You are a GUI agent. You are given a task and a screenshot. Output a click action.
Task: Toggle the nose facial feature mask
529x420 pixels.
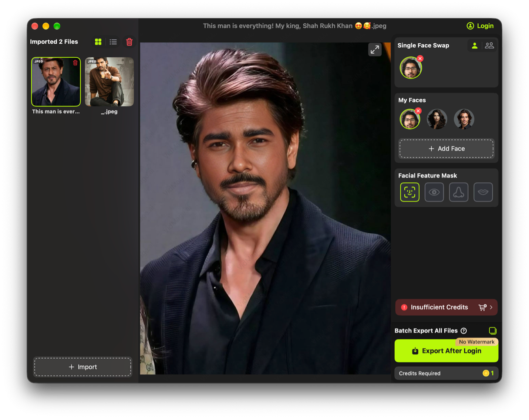(458, 192)
